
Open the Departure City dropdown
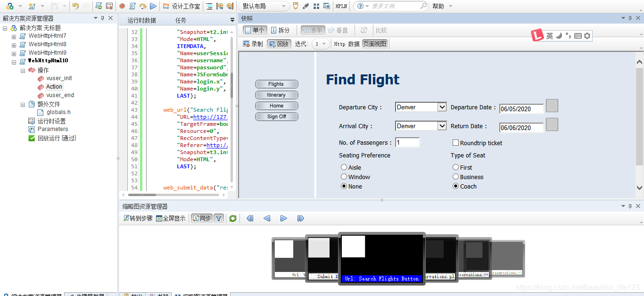point(421,107)
